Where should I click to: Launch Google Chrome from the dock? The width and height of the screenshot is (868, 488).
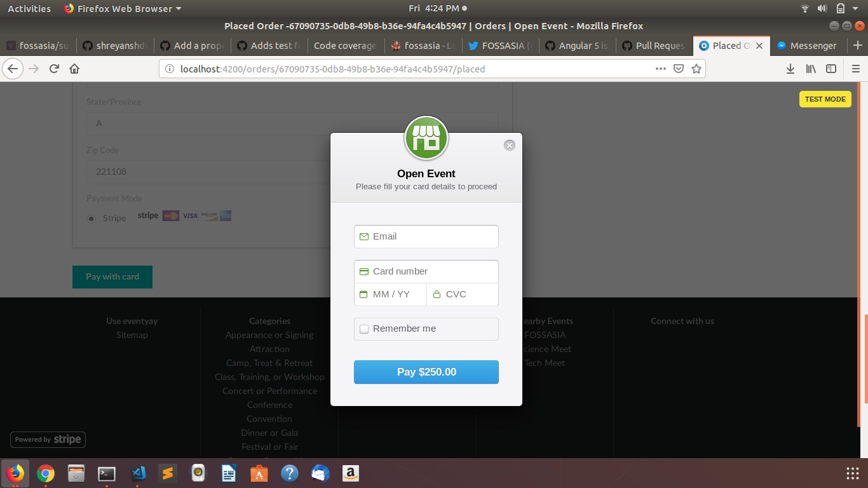tap(45, 473)
